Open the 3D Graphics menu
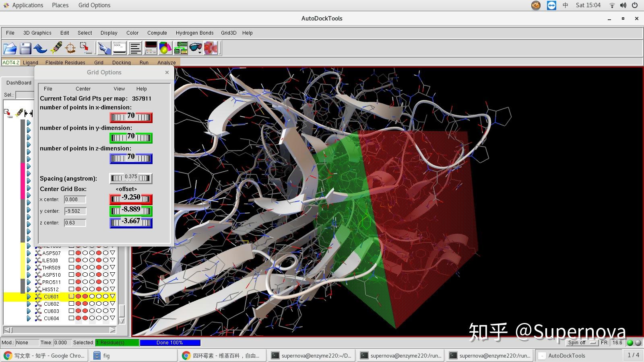644x362 pixels. pyautogui.click(x=37, y=33)
